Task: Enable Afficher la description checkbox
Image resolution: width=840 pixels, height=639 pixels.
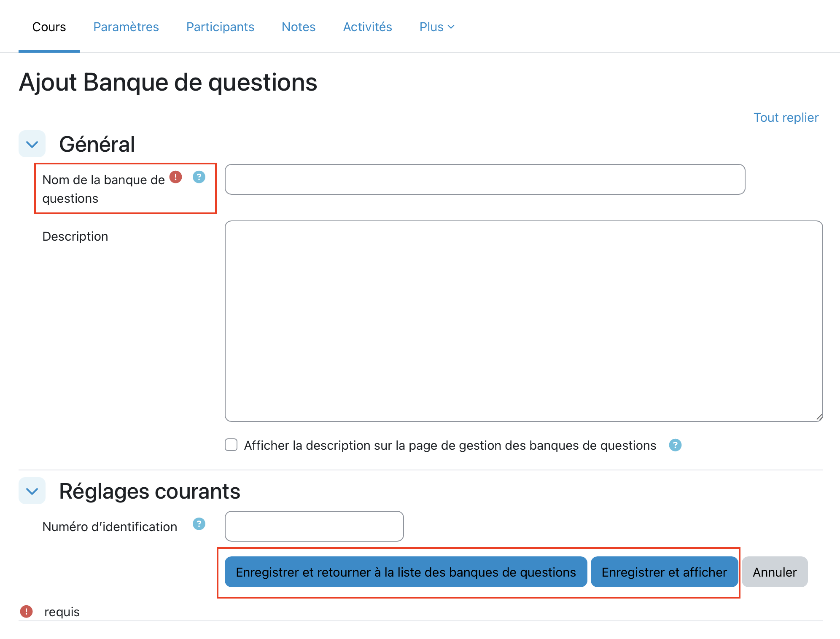Action: 231,445
